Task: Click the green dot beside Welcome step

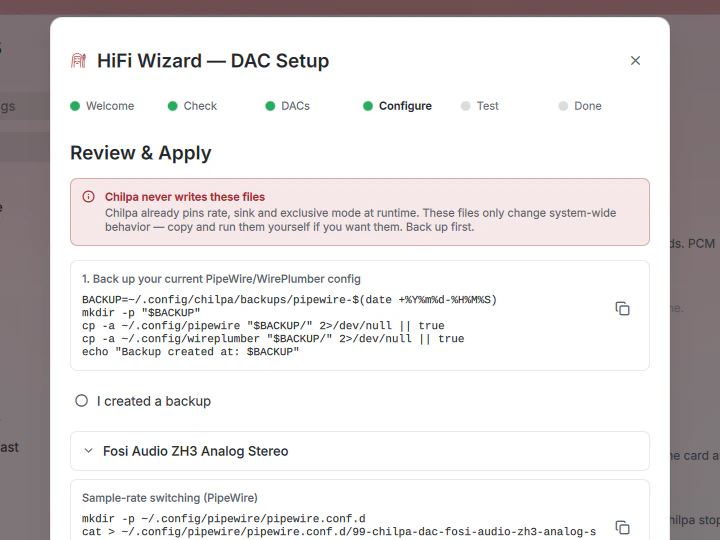Action: 75,106
